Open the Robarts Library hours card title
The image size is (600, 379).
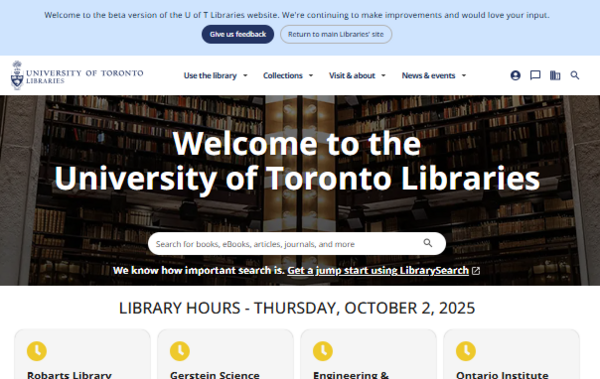click(x=69, y=374)
